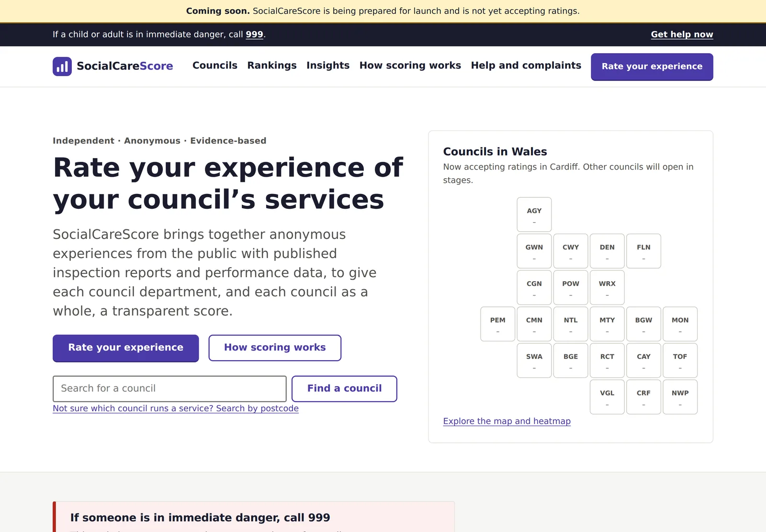
Task: Navigate to How scoring works in navbar
Action: [x=410, y=66]
